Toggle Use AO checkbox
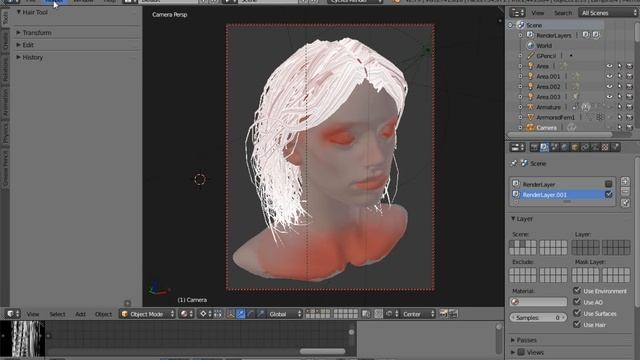This screenshot has height=360, width=640. (x=577, y=302)
